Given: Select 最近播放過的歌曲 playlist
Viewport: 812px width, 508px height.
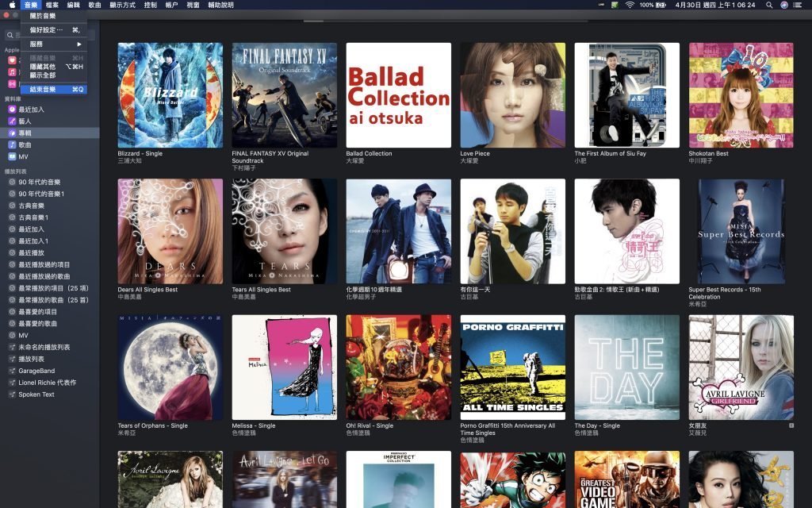Looking at the screenshot, I should tap(50, 276).
